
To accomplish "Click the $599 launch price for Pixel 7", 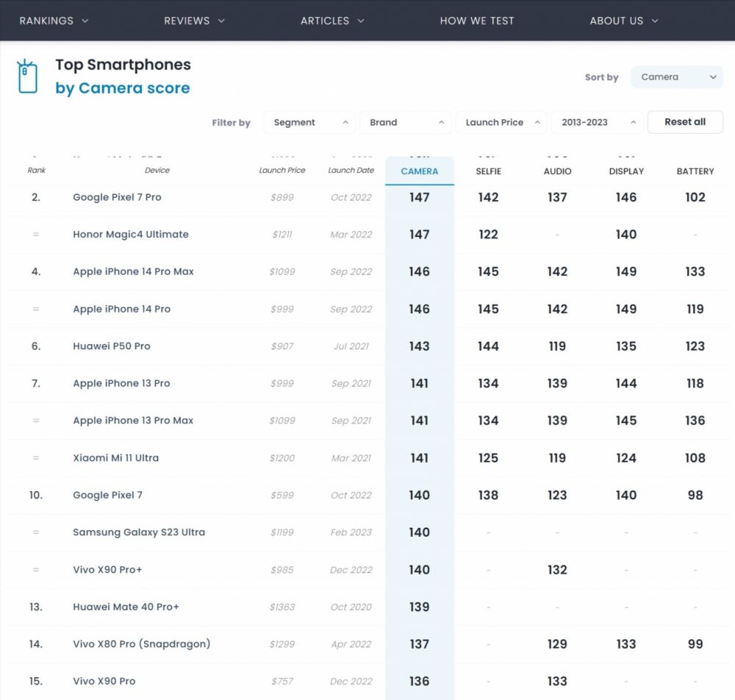I will [x=282, y=495].
